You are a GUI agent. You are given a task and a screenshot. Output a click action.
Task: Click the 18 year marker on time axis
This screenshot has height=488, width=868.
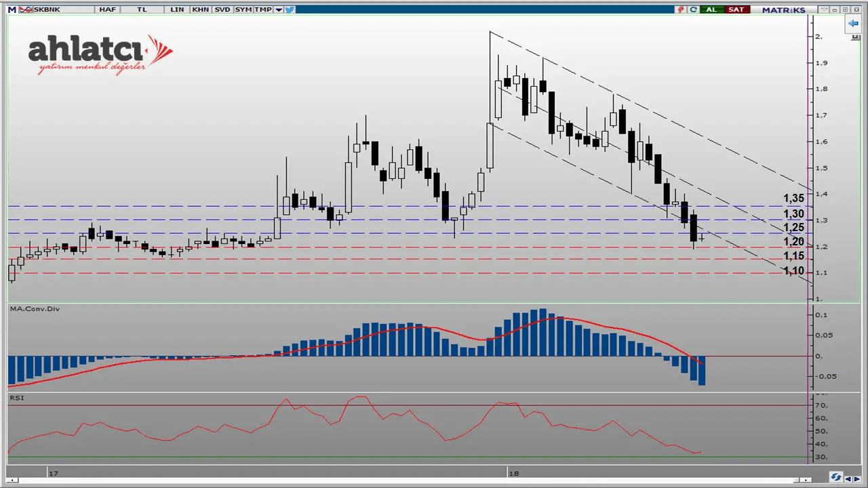pyautogui.click(x=514, y=473)
